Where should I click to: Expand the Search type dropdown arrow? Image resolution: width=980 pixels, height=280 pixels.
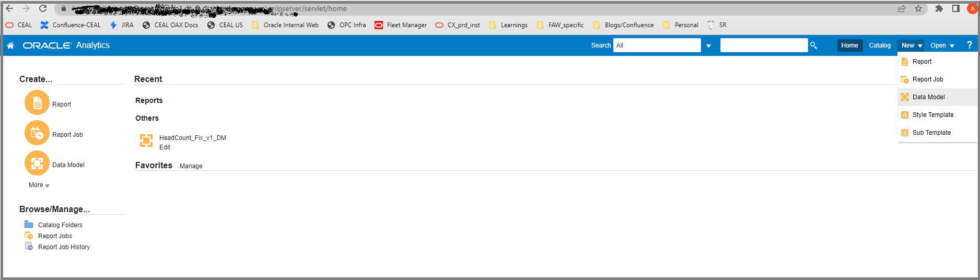click(709, 46)
